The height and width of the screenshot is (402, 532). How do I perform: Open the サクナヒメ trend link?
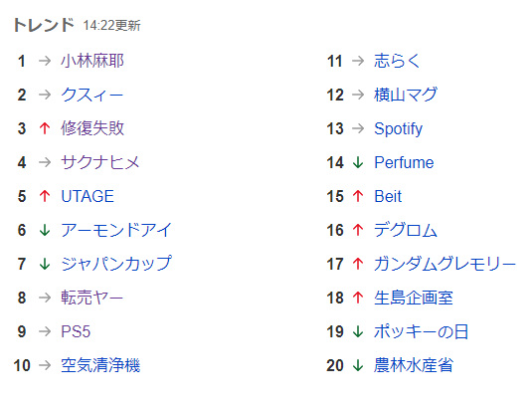pyautogui.click(x=100, y=162)
